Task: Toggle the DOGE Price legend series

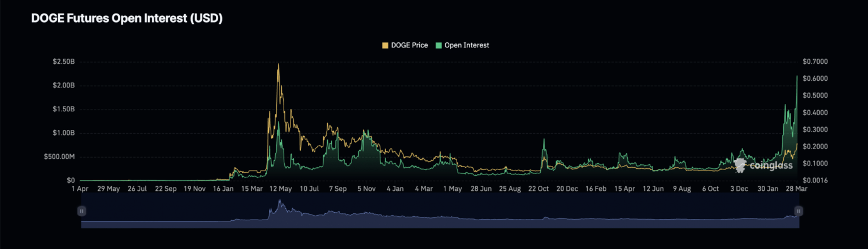Action: point(409,45)
